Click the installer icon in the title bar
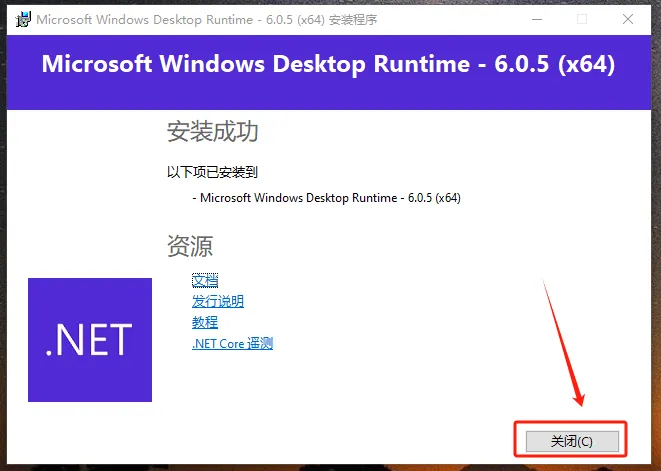Viewport: 661px width, 471px height. coord(23,19)
